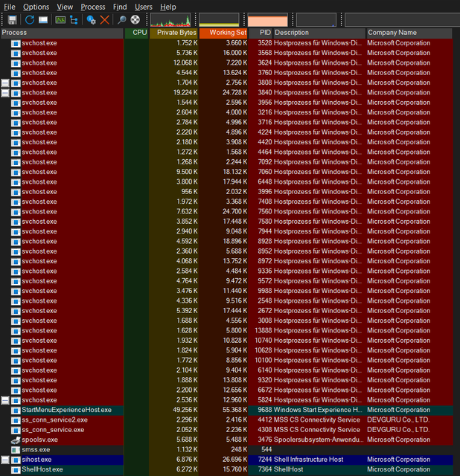Click the icon of sihost.exe

(16, 460)
